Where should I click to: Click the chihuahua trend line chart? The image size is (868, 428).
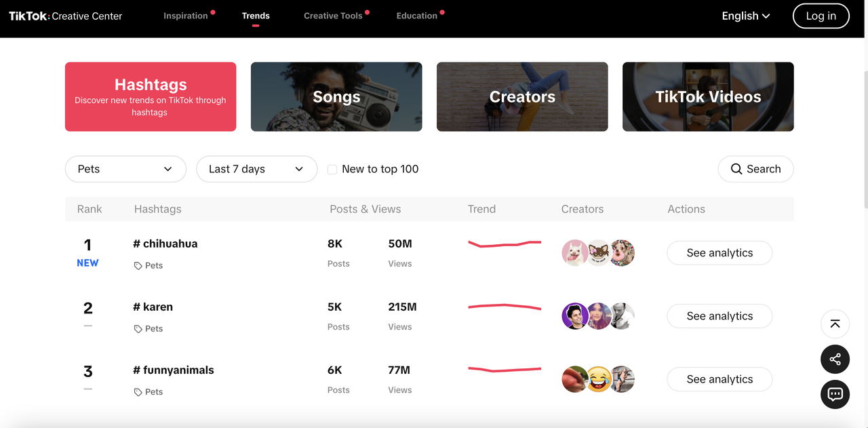pyautogui.click(x=505, y=244)
